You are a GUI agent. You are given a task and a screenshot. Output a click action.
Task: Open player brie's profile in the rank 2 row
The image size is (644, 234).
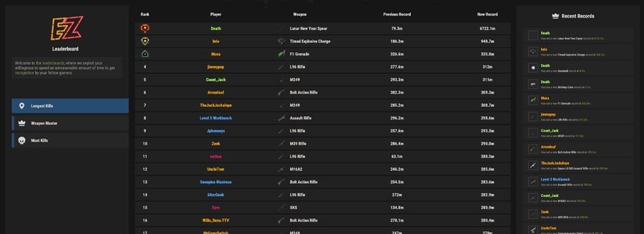[216, 42]
